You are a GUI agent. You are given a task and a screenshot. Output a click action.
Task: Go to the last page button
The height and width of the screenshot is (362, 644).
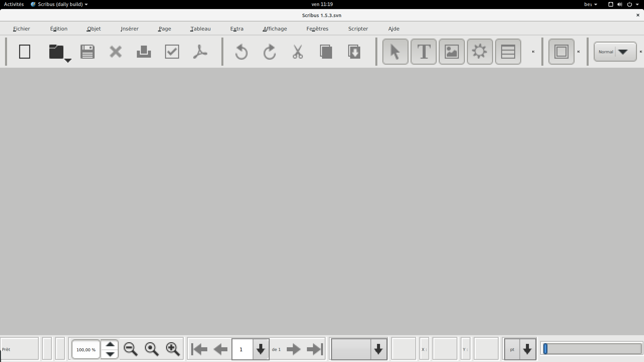tap(315, 349)
